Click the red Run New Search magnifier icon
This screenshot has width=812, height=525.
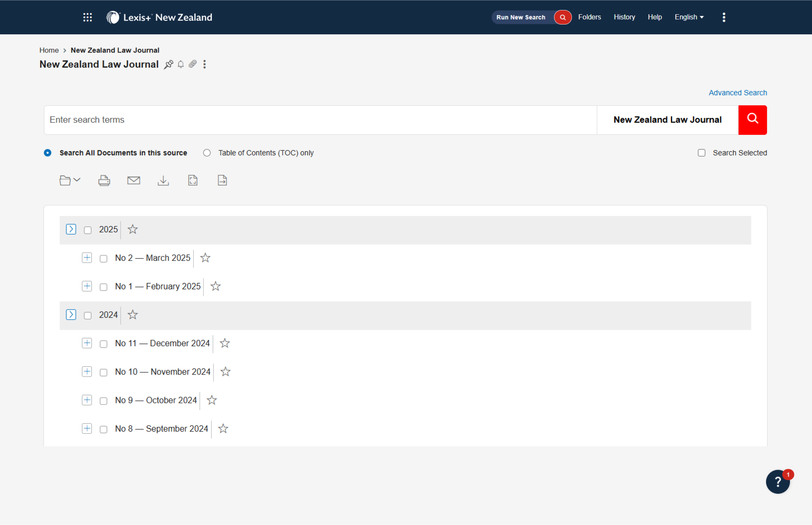(x=562, y=17)
